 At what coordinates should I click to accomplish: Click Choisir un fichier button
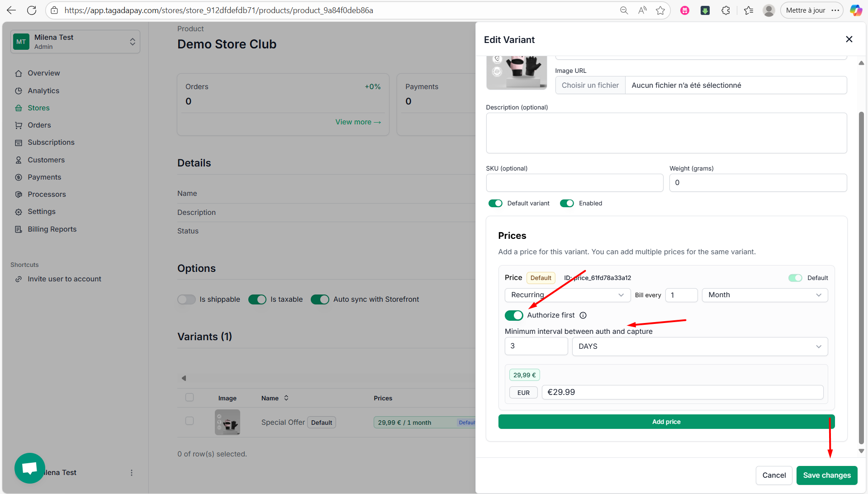[x=590, y=85]
